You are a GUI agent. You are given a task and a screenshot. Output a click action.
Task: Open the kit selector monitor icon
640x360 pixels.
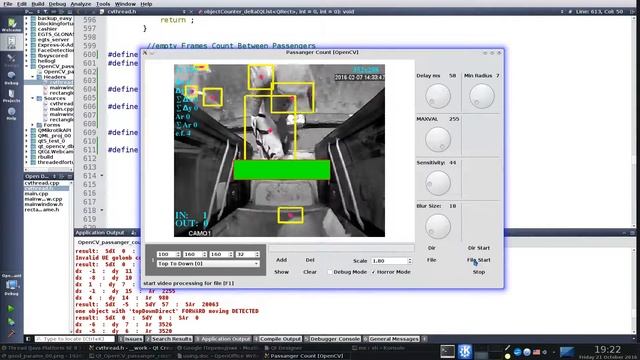click(11, 286)
